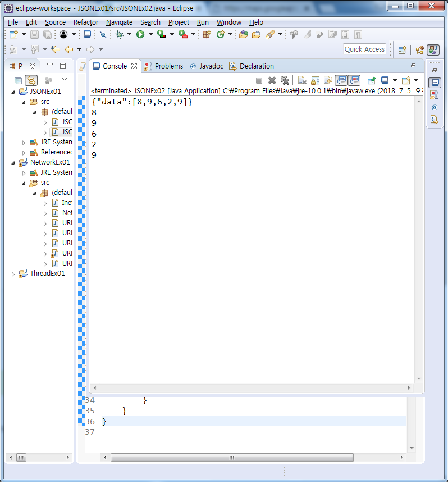The height and width of the screenshot is (482, 448).
Task: Maximize the Package Explorer view
Action: click(x=63, y=66)
